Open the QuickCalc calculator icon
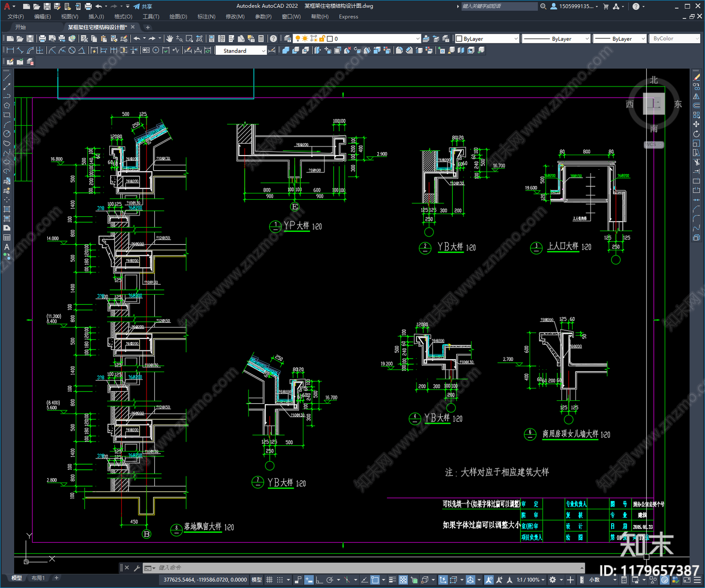705x588 pixels. pos(261,39)
